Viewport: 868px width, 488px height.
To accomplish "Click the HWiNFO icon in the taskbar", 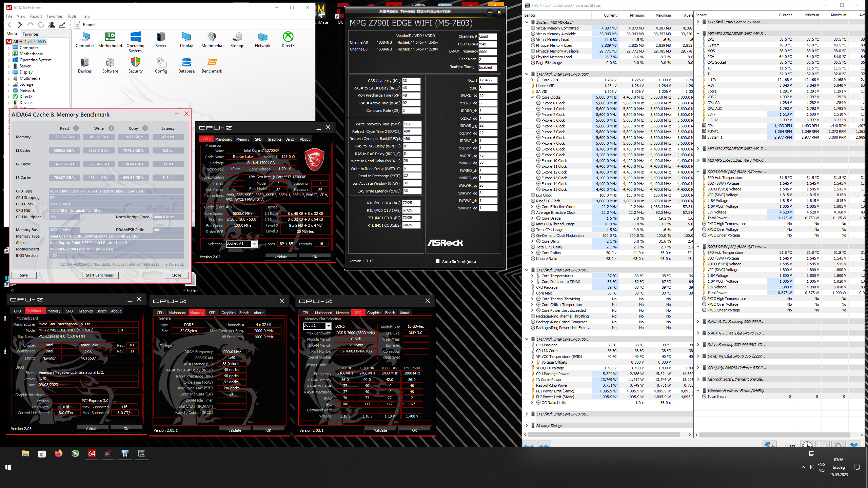I will point(125,453).
